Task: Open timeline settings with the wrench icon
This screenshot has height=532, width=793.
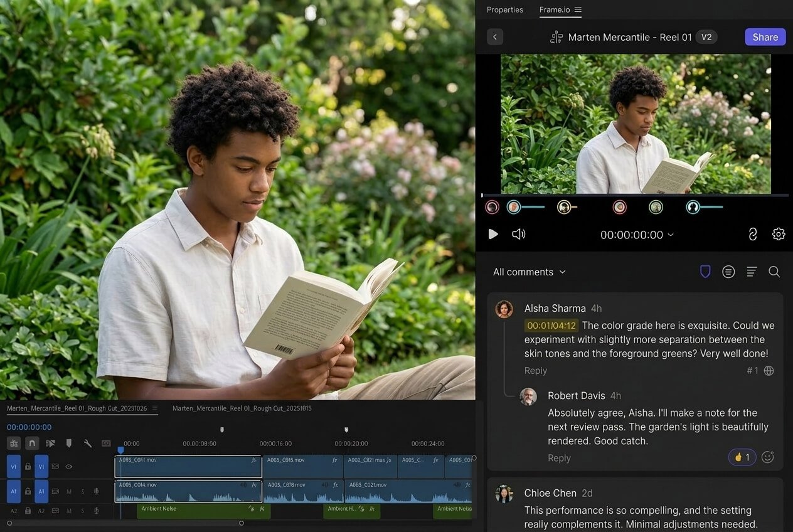Action: click(x=88, y=444)
